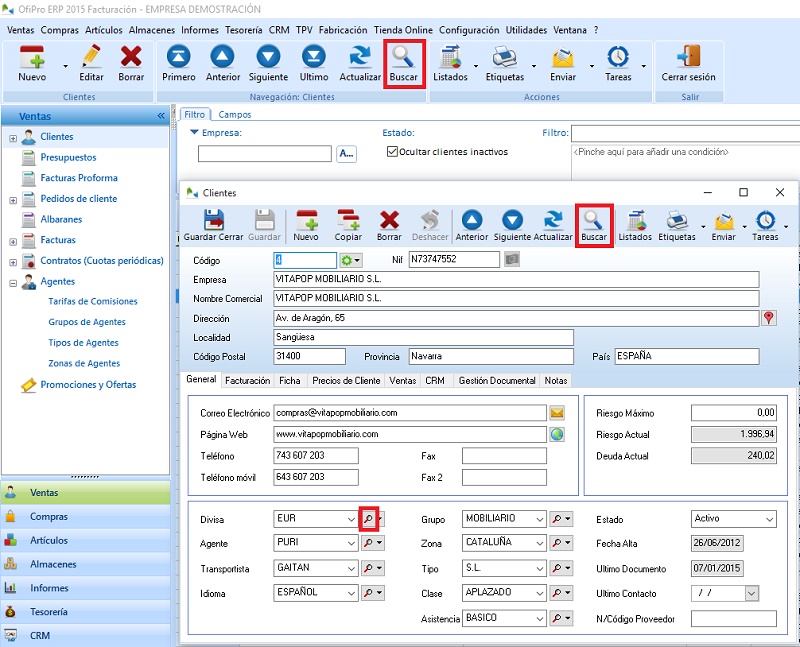The image size is (800, 647).
Task: Toggle Ocultar clientes inactivos checkbox
Action: (x=393, y=152)
